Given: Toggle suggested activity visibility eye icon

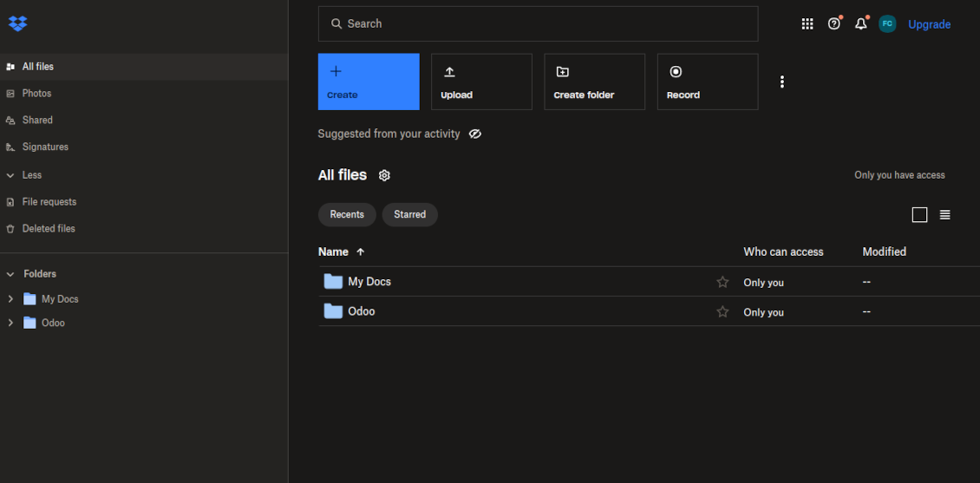Looking at the screenshot, I should click(475, 134).
